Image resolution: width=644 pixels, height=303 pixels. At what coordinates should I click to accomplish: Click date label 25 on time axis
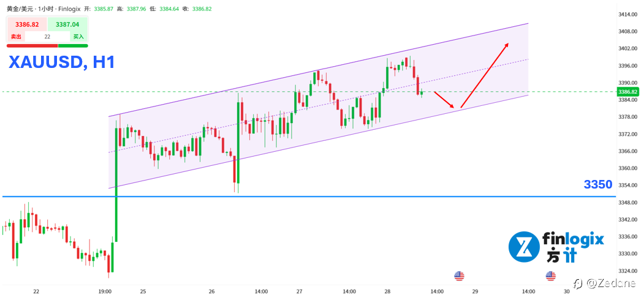(x=143, y=292)
